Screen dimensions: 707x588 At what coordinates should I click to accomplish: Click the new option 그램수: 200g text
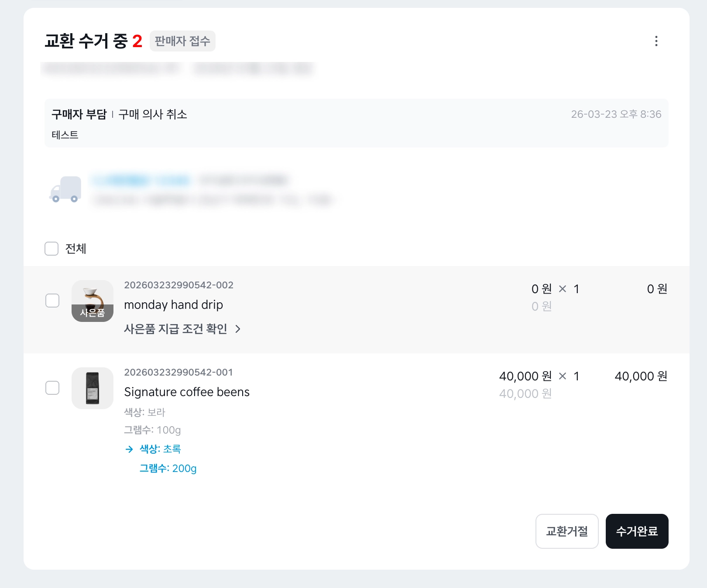click(x=168, y=468)
